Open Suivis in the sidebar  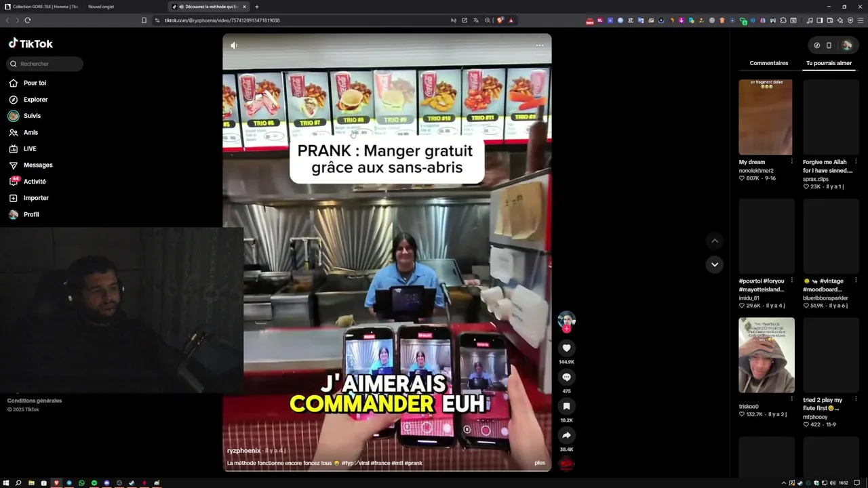click(x=25, y=116)
